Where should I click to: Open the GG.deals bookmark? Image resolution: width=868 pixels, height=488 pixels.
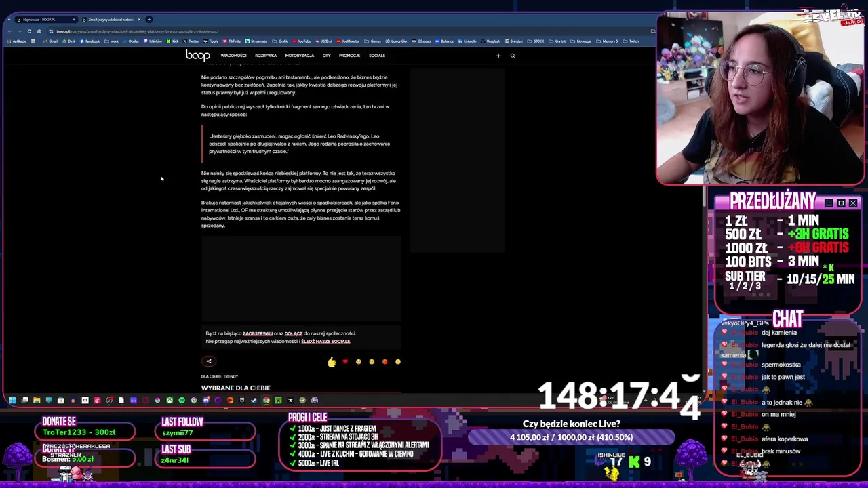click(421, 41)
